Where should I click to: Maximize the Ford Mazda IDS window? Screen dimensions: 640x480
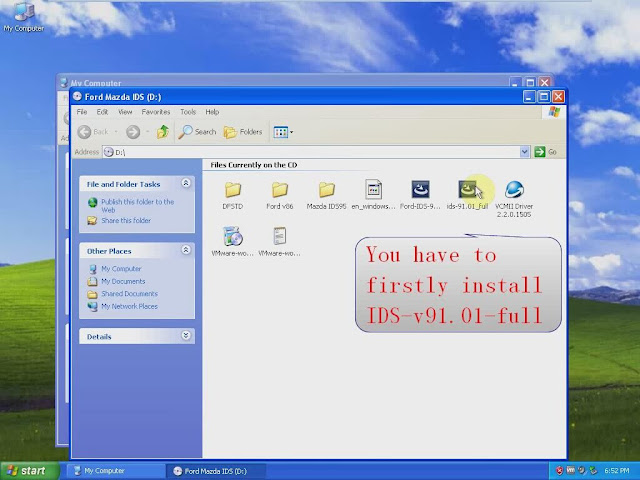[544, 97]
